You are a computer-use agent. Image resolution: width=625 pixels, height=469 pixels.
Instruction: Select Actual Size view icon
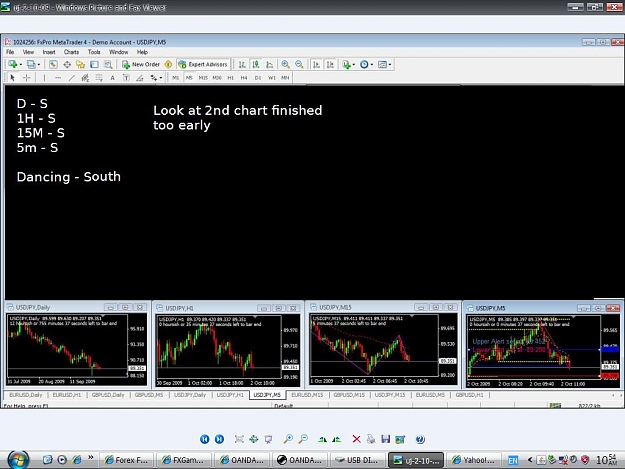[254, 439]
